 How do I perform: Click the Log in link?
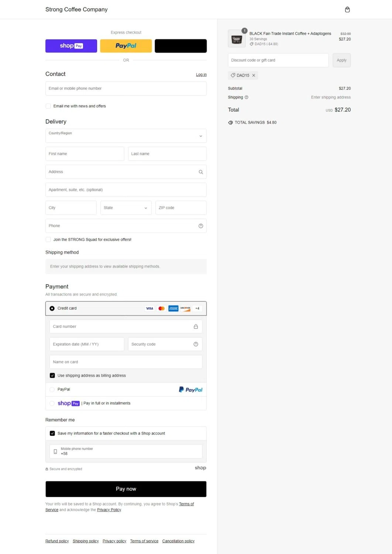click(201, 75)
